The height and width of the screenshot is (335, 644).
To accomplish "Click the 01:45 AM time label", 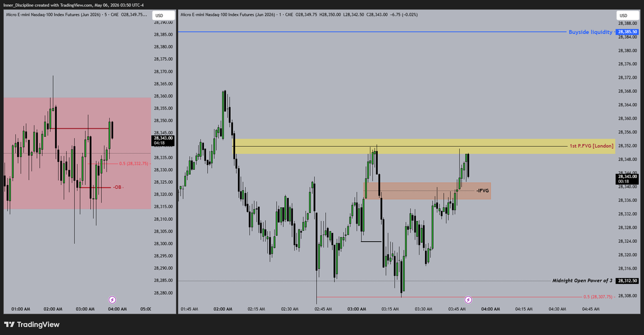I will 190,309.
